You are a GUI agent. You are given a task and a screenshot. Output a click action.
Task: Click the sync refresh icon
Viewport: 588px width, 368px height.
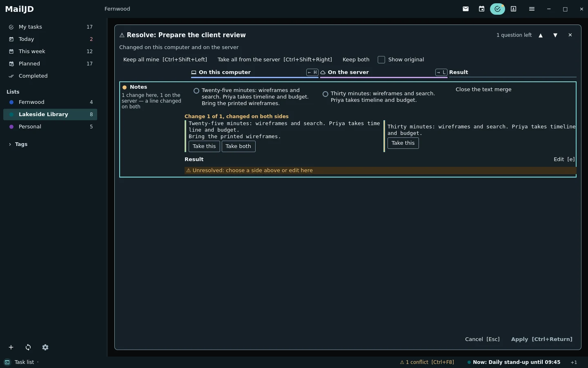coord(28,347)
